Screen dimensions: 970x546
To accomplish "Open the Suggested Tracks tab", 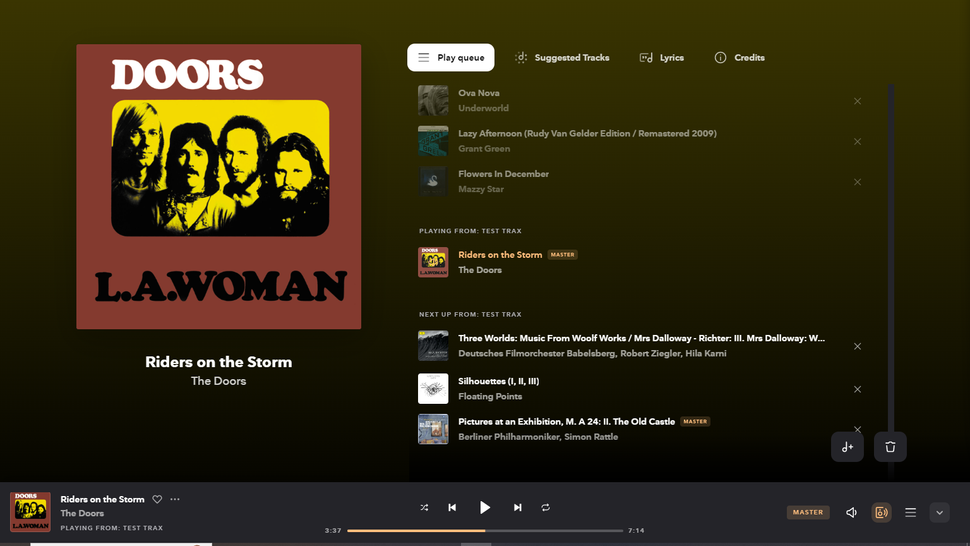I will point(562,58).
